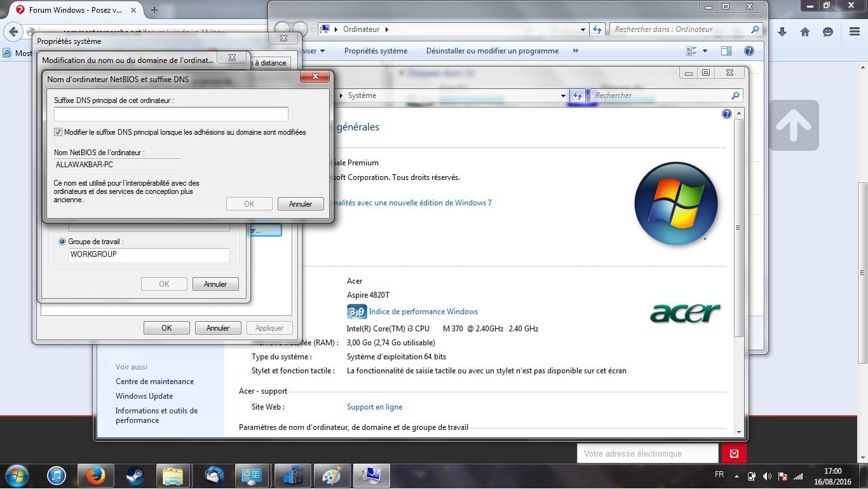Click the Suffixe DNS principal text field
868x489 pixels.
171,114
